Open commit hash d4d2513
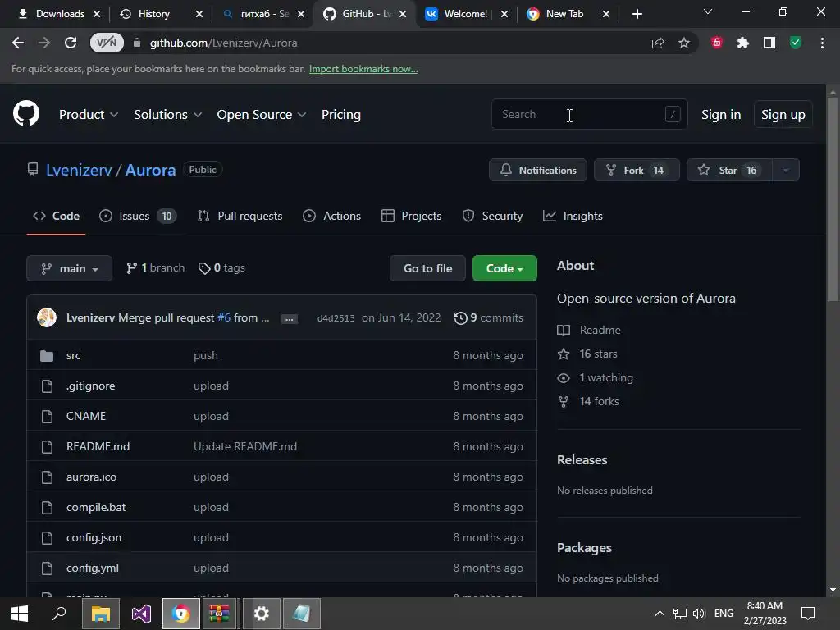The image size is (840, 630). (336, 318)
